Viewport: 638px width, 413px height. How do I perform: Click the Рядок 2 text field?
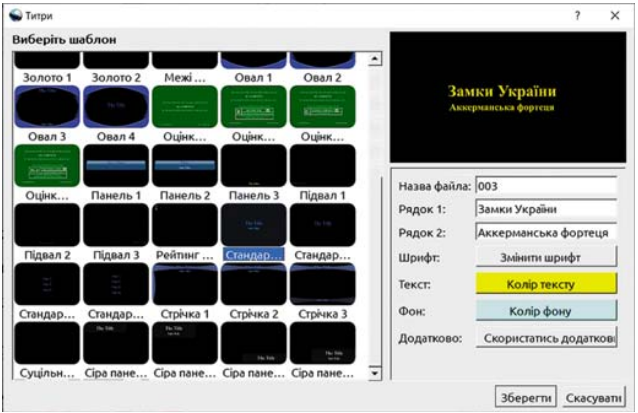click(546, 233)
